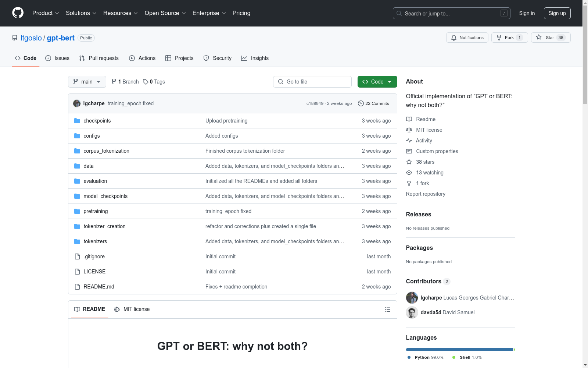Image resolution: width=588 pixels, height=368 pixels.
Task: Click the star icon in Star button
Action: 539,37
